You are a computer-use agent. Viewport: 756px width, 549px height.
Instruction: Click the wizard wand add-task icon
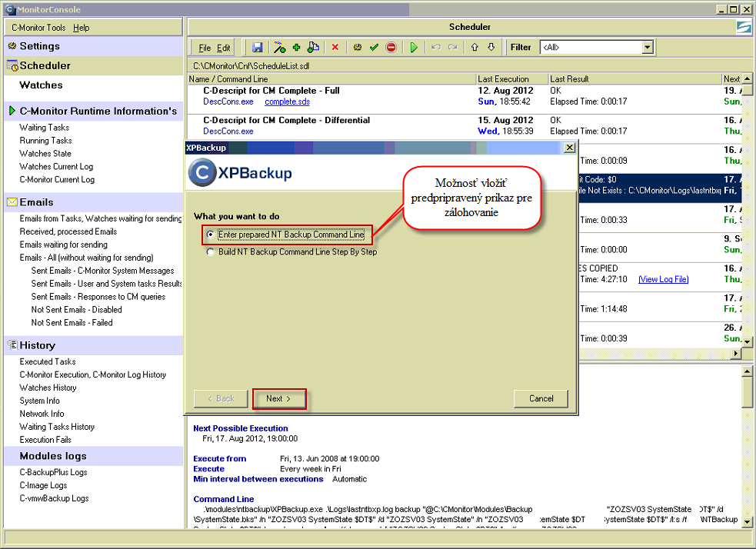[x=279, y=47]
